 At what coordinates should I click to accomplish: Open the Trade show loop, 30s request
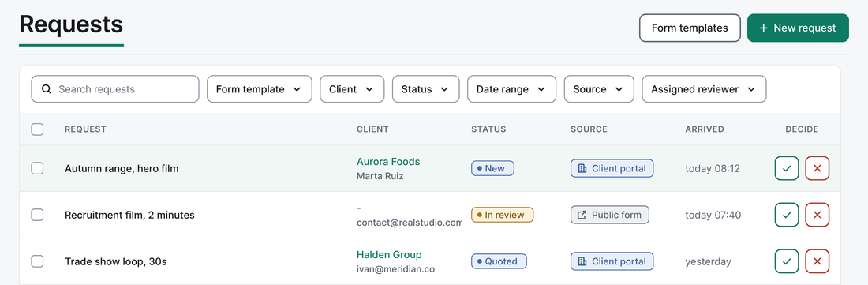click(x=116, y=262)
